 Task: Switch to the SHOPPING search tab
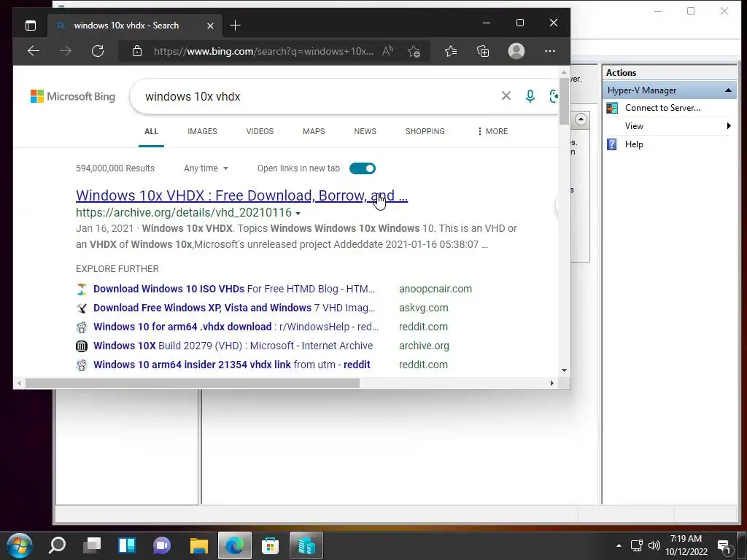click(425, 131)
